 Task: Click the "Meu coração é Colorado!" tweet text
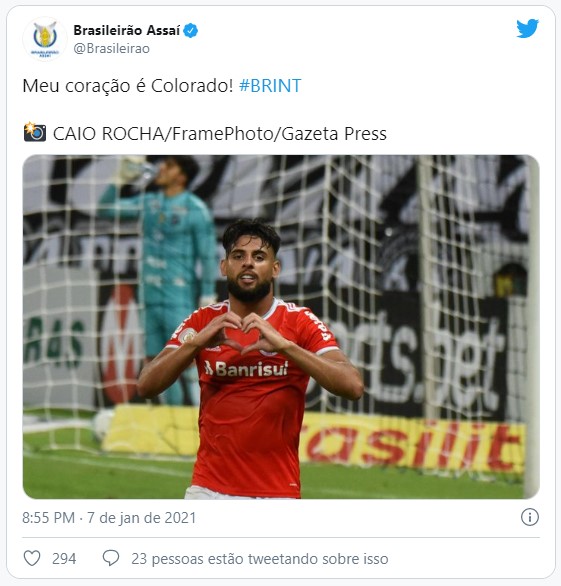point(128,86)
